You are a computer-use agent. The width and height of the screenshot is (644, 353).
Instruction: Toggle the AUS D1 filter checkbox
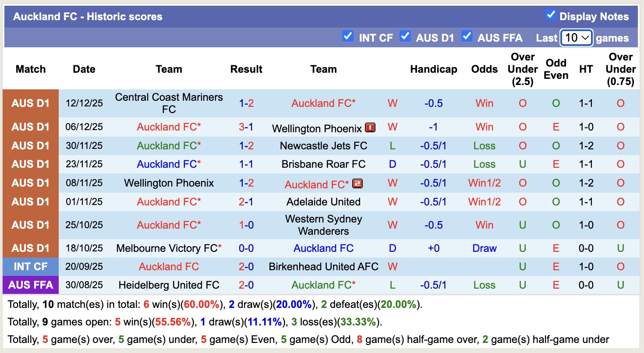coord(406,37)
